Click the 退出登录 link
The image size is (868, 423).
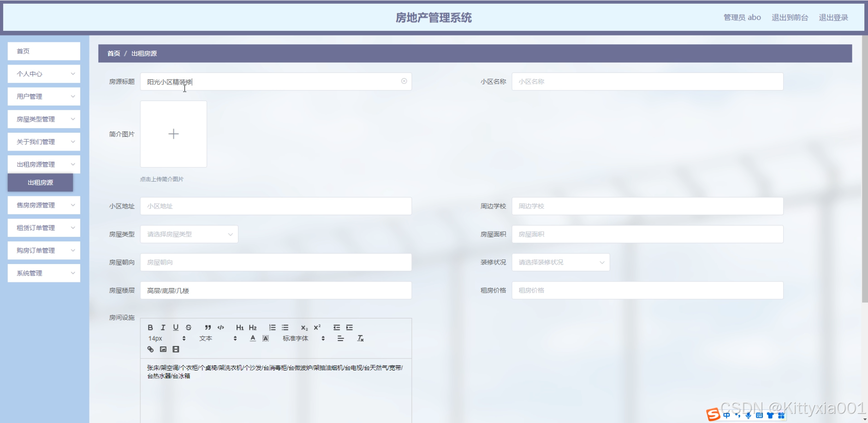[x=833, y=18]
